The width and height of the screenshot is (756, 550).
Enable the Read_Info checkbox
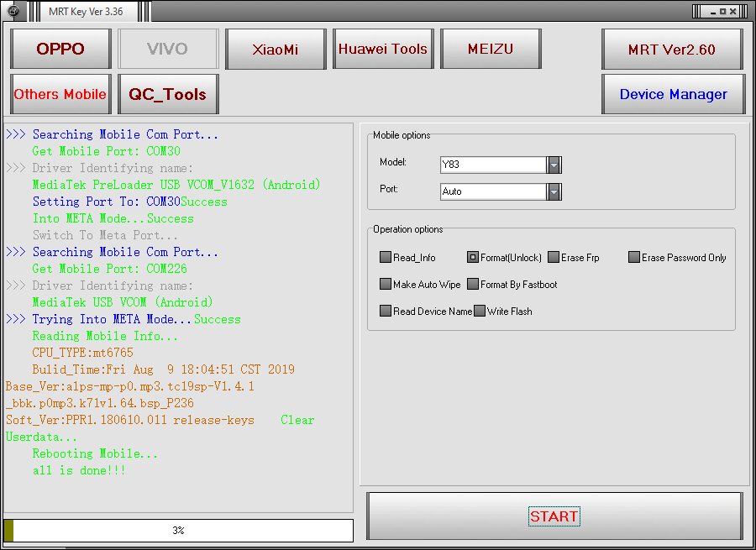[386, 258]
